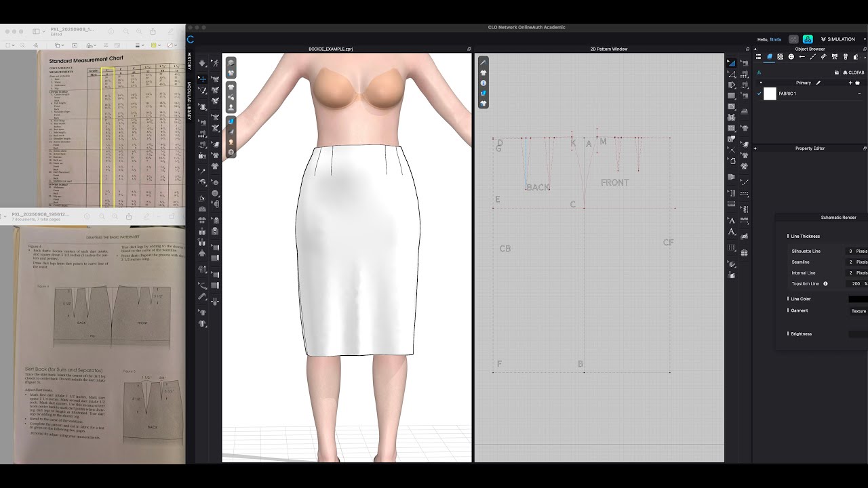This screenshot has width=868, height=488.
Task: Click the gray icon beside the CLO-SET button
Action: [793, 39]
